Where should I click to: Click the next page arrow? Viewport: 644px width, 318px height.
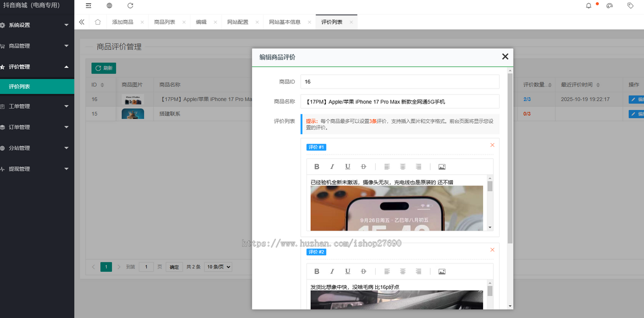click(119, 267)
